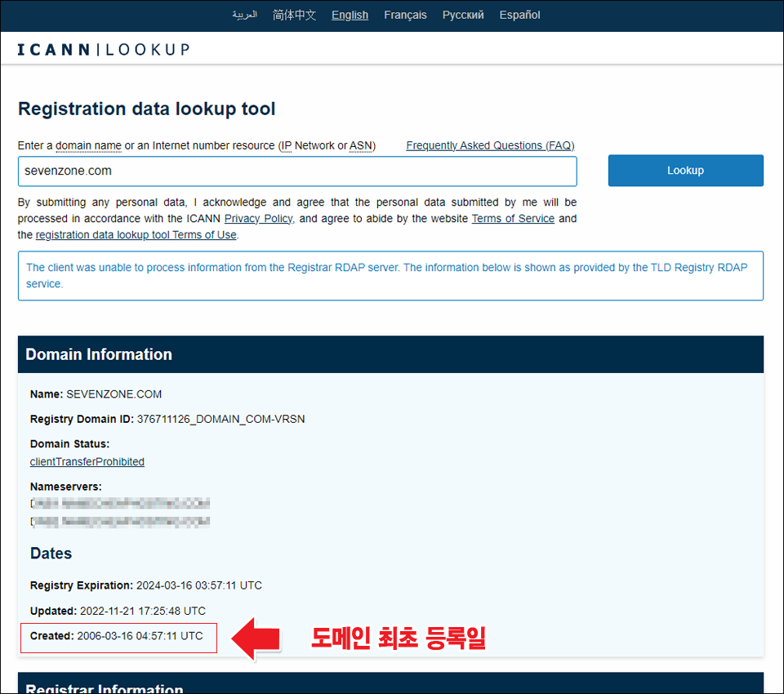Screen dimensions: 784x694
Task: Select the Nameservers label
Action: pyautogui.click(x=66, y=487)
